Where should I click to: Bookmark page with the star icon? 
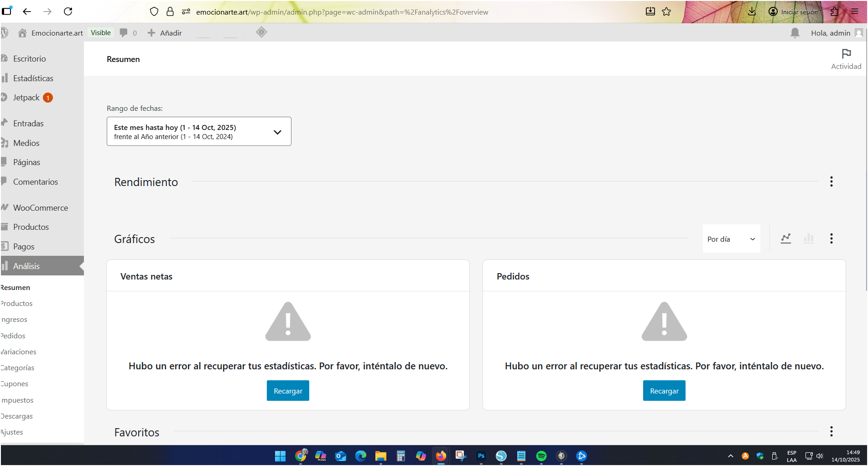pyautogui.click(x=666, y=12)
